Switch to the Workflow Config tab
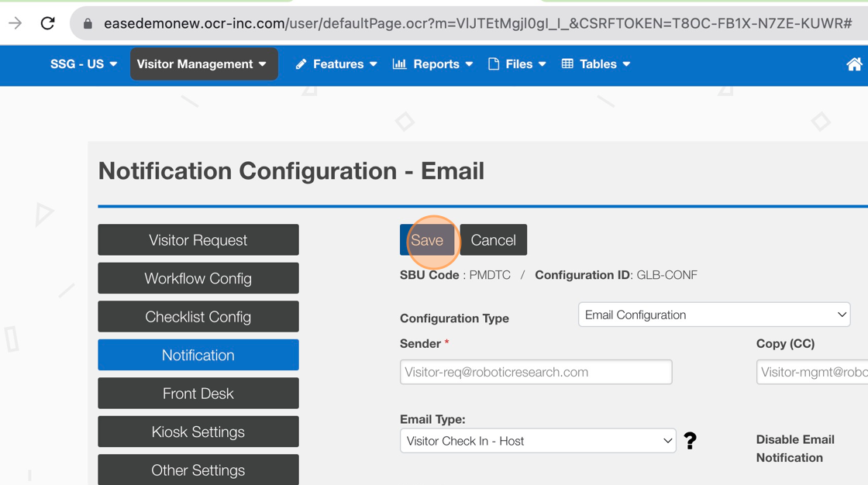 (198, 278)
